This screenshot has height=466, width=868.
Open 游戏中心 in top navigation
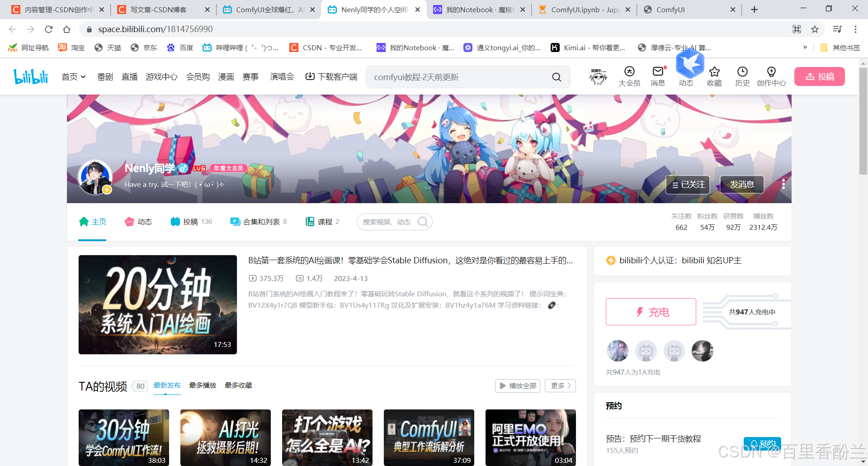coord(161,77)
